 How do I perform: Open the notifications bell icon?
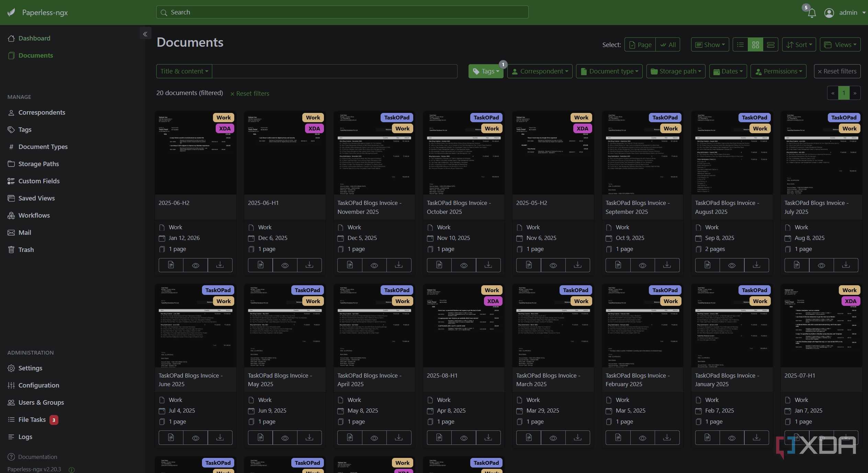812,13
